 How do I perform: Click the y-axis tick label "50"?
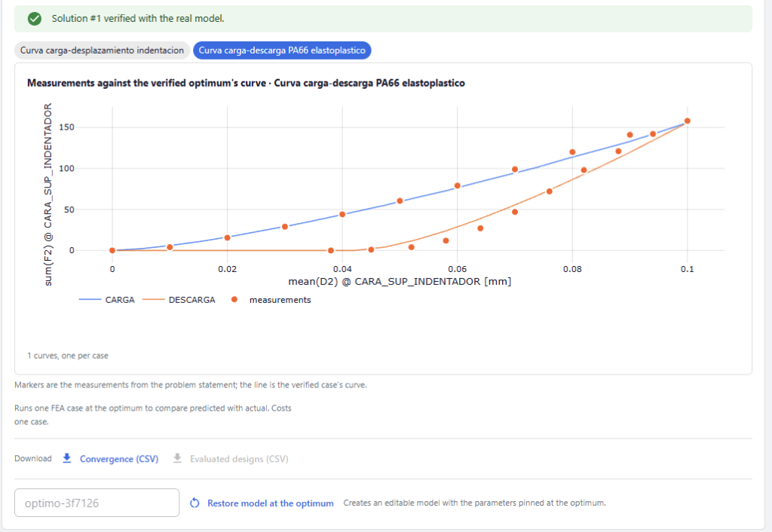pos(69,209)
